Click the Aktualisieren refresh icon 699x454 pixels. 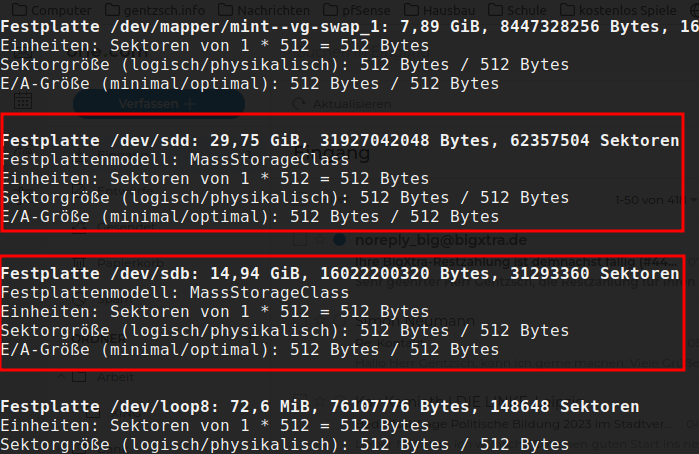[x=297, y=104]
